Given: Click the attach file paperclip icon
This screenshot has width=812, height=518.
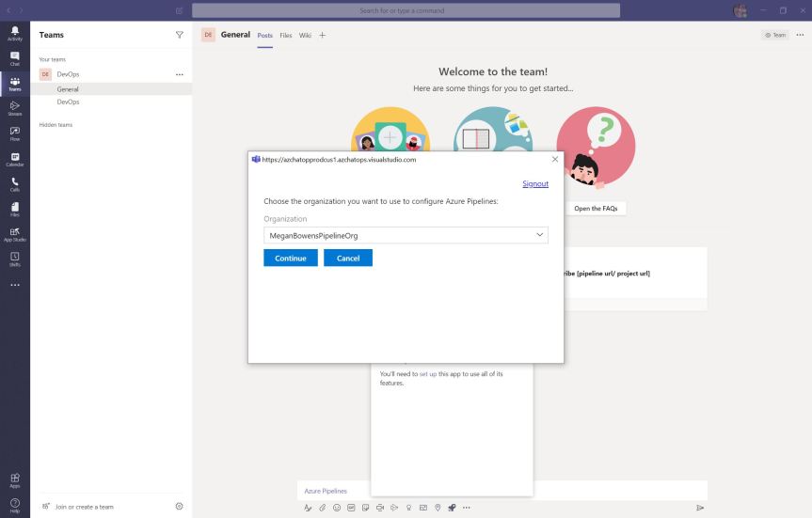Looking at the screenshot, I should 322,508.
